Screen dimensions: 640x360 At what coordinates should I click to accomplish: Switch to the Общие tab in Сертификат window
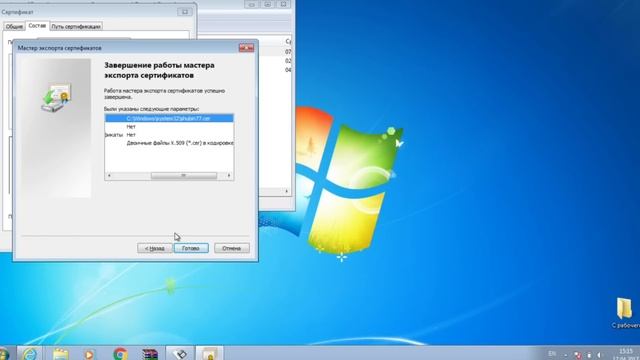tap(14, 26)
